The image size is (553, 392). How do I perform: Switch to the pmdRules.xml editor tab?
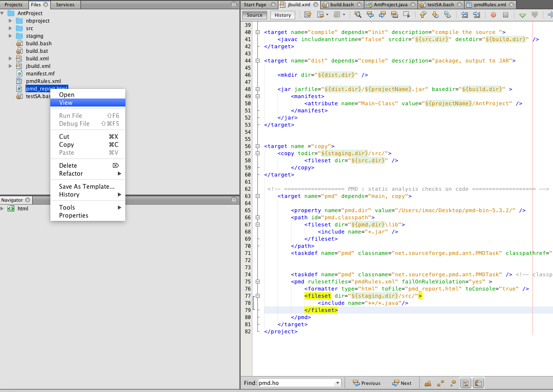490,5
